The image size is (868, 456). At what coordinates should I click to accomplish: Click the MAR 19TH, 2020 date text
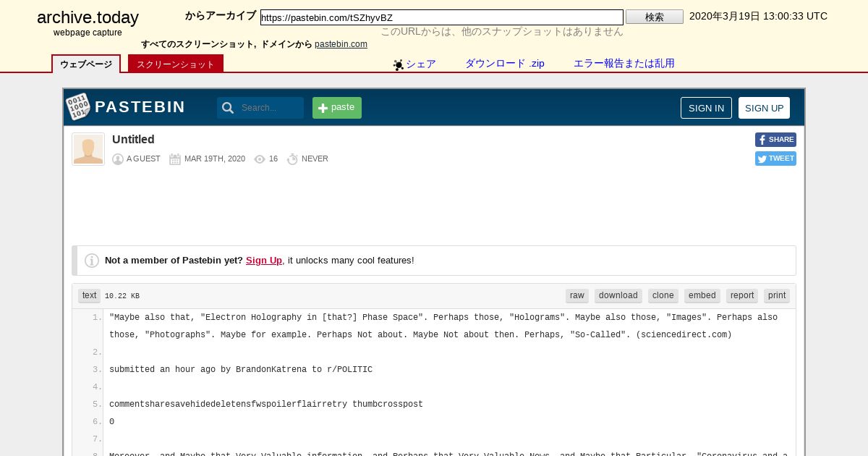tap(215, 159)
